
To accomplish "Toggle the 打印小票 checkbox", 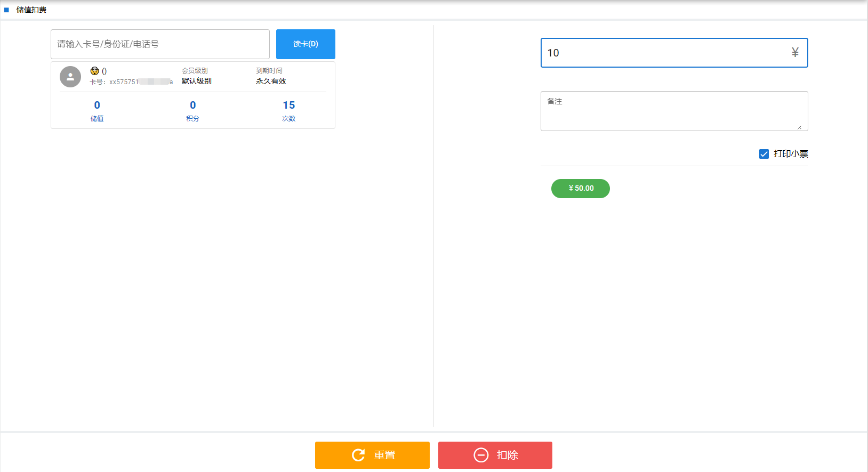I will [764, 154].
